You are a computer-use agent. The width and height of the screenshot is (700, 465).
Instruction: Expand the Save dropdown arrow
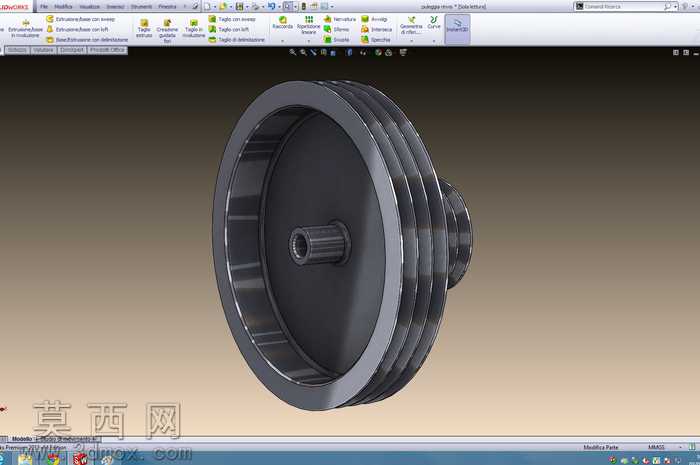click(247, 7)
